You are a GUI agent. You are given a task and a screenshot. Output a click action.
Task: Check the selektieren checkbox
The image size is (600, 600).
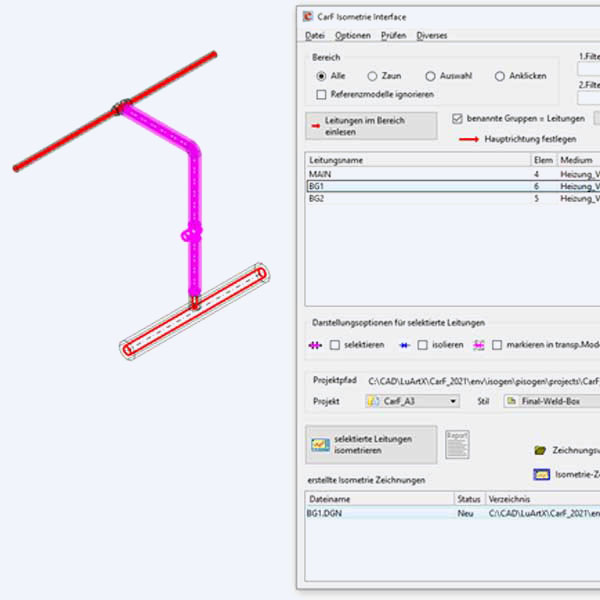335,345
